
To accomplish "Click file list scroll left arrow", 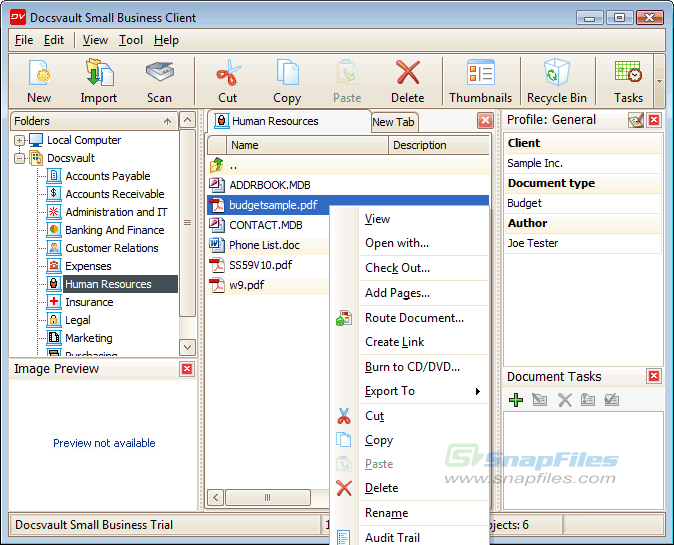I will pyautogui.click(x=216, y=497).
